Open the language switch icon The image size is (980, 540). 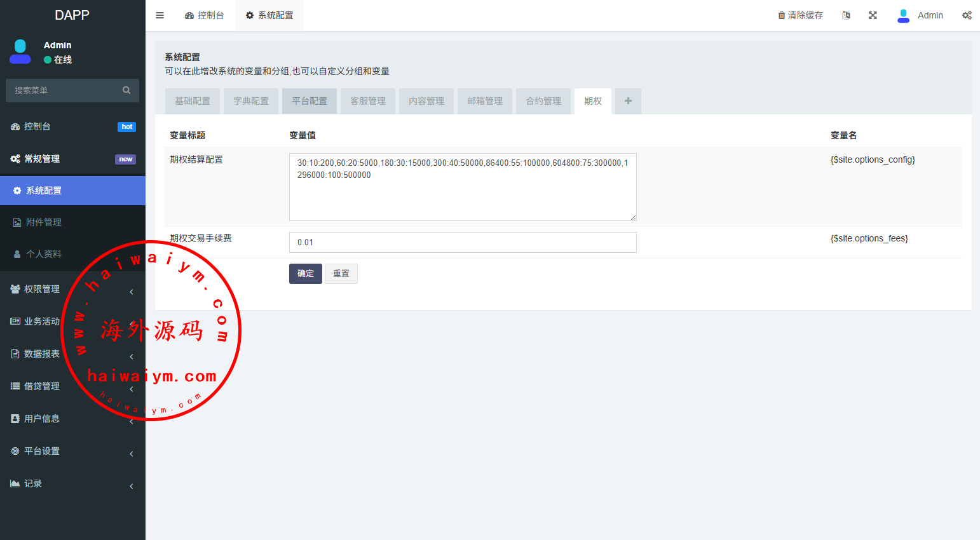coord(846,15)
